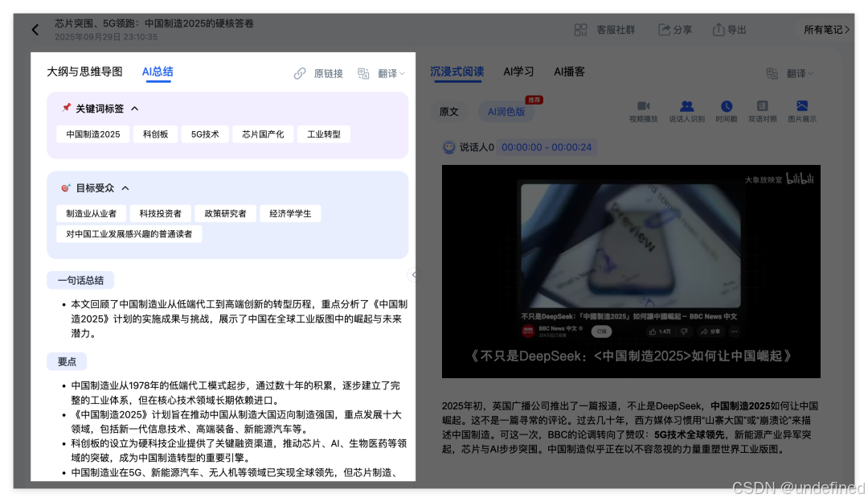
Task: Collapse the 目标受众 section
Action: pyautogui.click(x=125, y=188)
